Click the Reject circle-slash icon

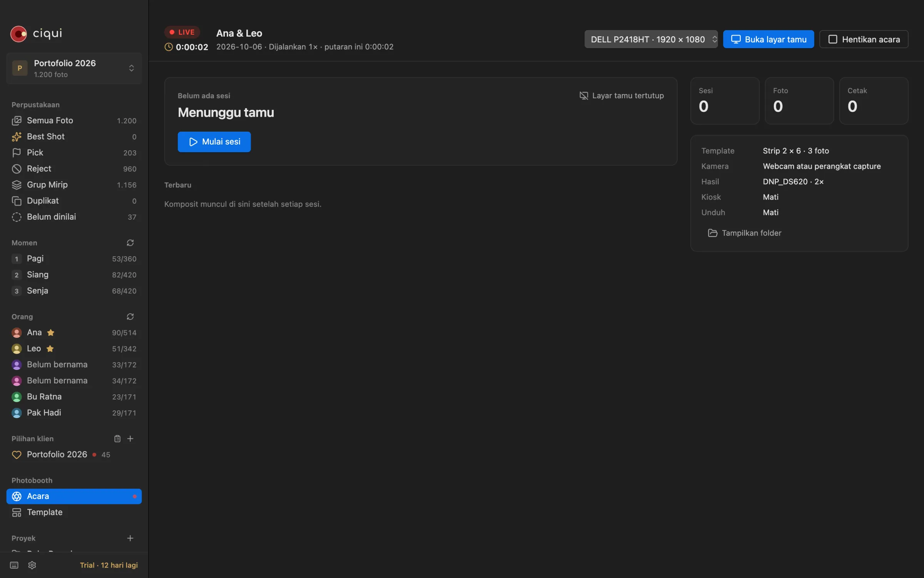click(x=17, y=169)
